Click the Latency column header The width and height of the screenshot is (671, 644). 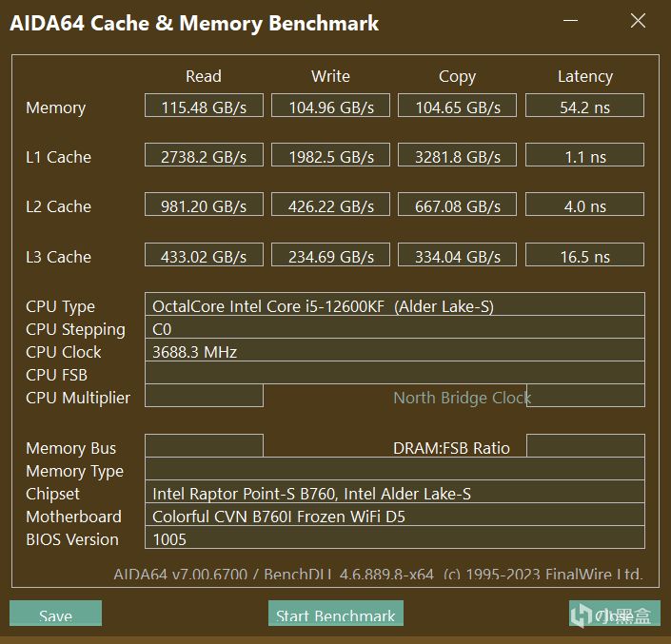click(585, 77)
